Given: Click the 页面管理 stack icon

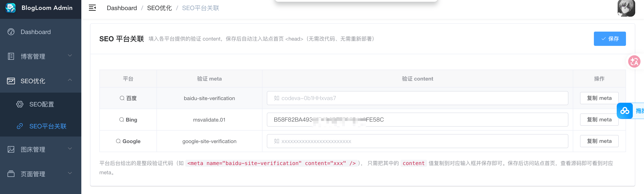Looking at the screenshot, I should pyautogui.click(x=11, y=174).
